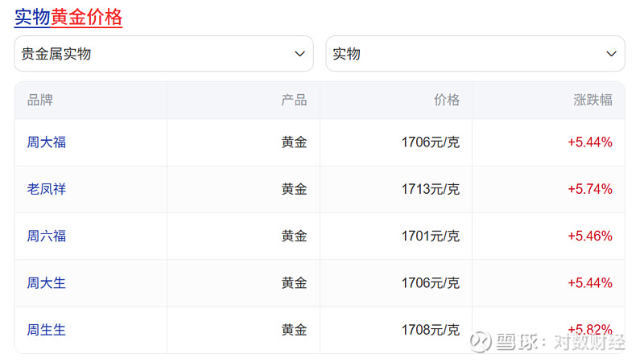
Task: Select the +5.74% change value
Action: pyautogui.click(x=590, y=189)
